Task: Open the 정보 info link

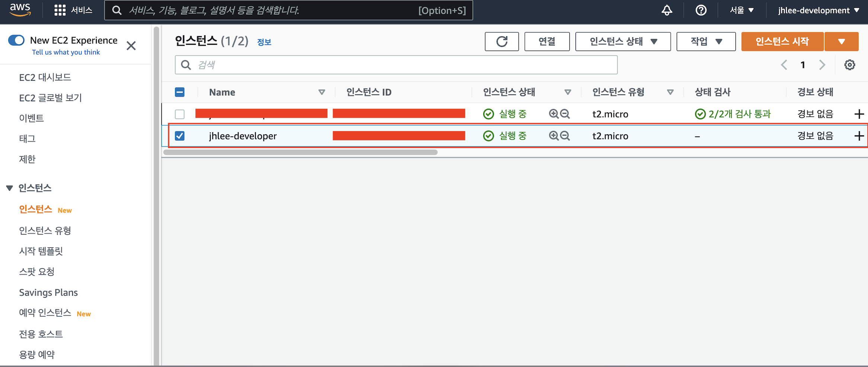Action: click(264, 42)
